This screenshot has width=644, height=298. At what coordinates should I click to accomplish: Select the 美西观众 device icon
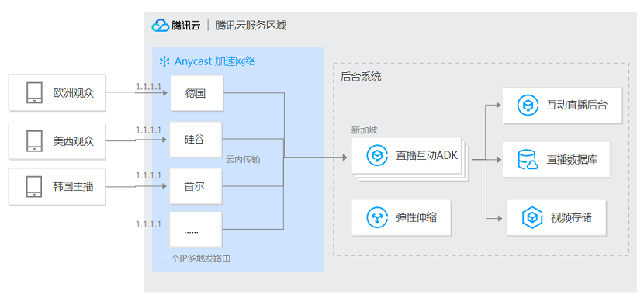click(33, 141)
